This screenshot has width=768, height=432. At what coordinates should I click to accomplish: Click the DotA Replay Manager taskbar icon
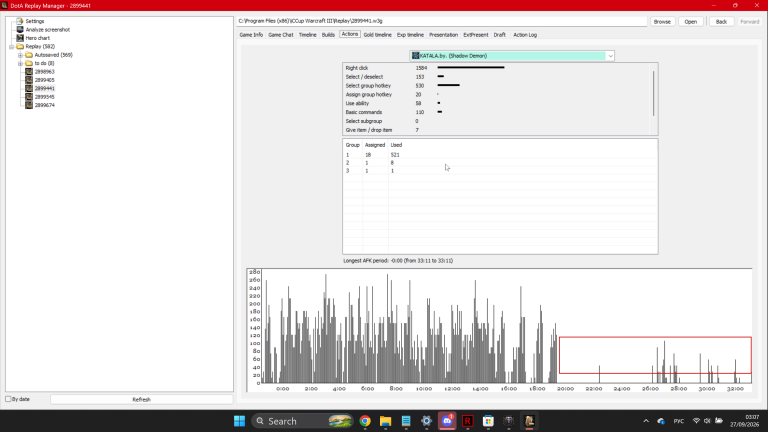(x=529, y=421)
